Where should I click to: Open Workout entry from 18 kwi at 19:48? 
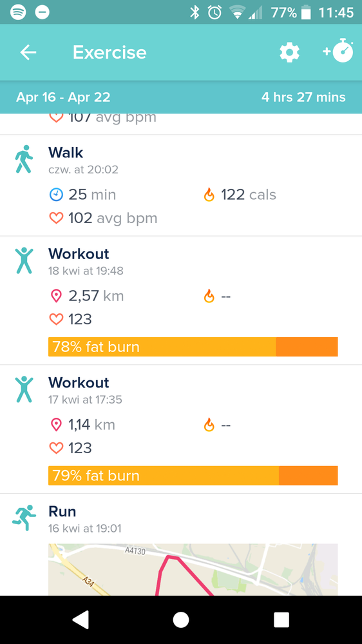(181, 300)
